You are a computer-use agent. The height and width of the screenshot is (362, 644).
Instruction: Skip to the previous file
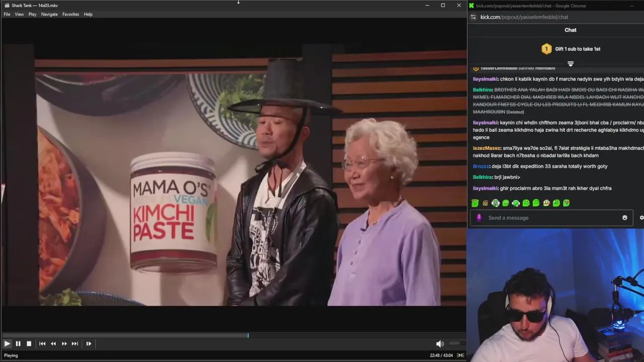point(42,343)
